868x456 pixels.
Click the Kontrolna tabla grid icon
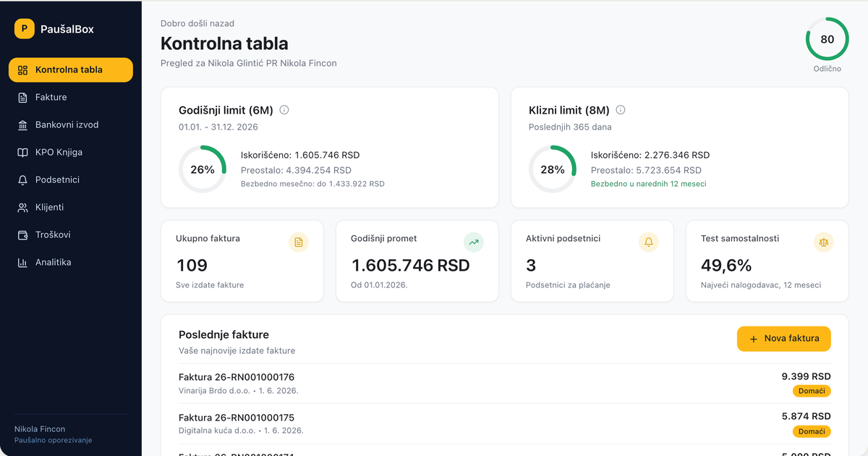[22, 70]
